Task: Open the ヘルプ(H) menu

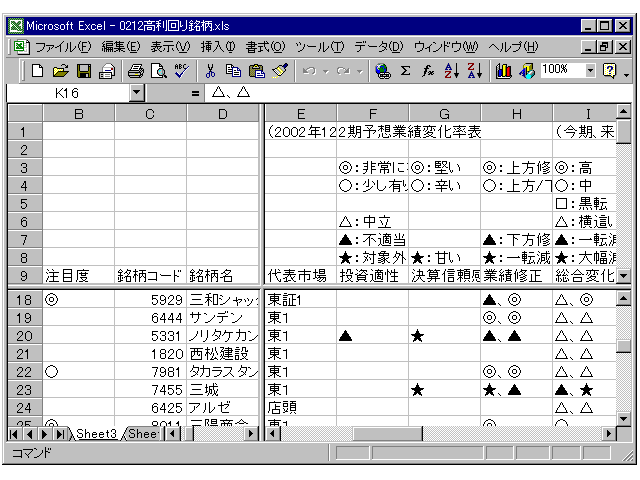Action: pyautogui.click(x=513, y=47)
